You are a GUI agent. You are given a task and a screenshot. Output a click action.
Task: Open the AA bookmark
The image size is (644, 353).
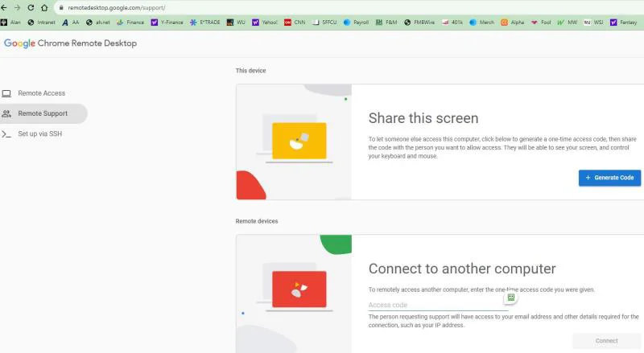[71, 23]
